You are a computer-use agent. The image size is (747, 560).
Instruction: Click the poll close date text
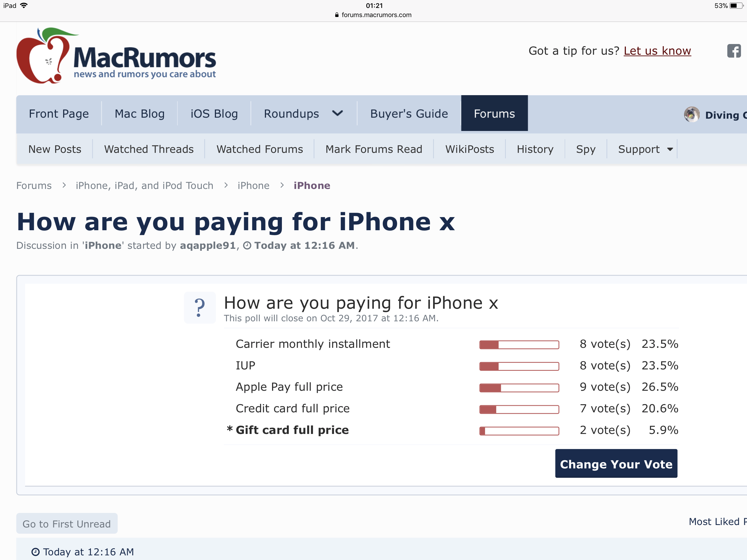coord(331,318)
